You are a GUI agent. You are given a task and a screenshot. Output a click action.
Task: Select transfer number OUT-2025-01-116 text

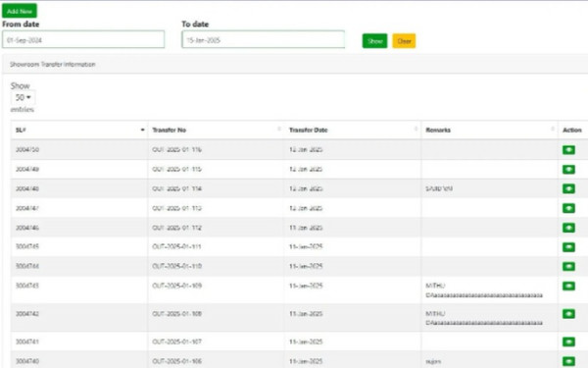coord(176,149)
